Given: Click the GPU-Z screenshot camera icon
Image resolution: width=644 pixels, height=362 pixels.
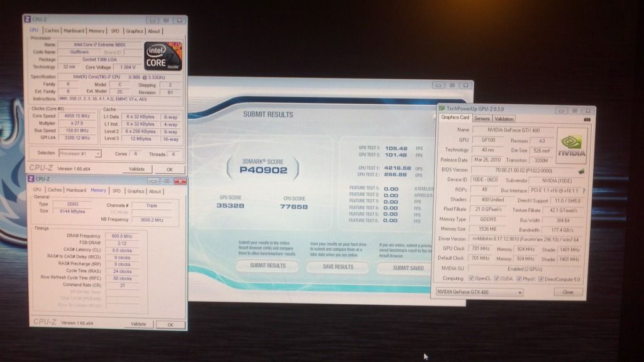Looking at the screenshot, I should [587, 119].
